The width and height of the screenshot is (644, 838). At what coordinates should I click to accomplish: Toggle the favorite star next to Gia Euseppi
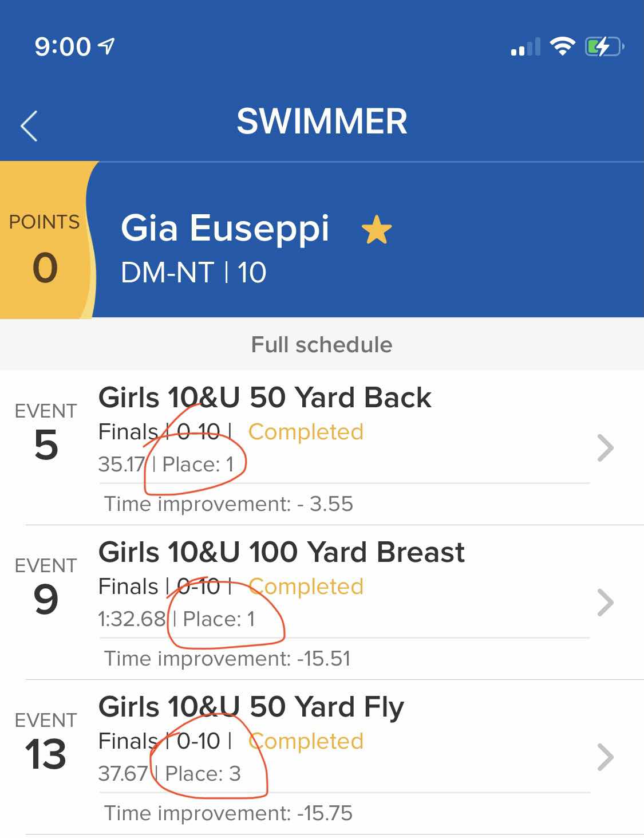tap(377, 230)
